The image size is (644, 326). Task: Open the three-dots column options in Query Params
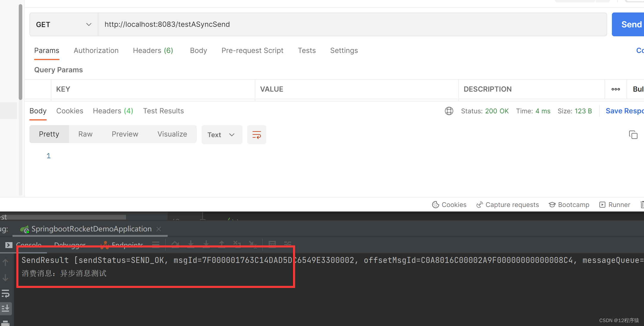click(x=615, y=89)
